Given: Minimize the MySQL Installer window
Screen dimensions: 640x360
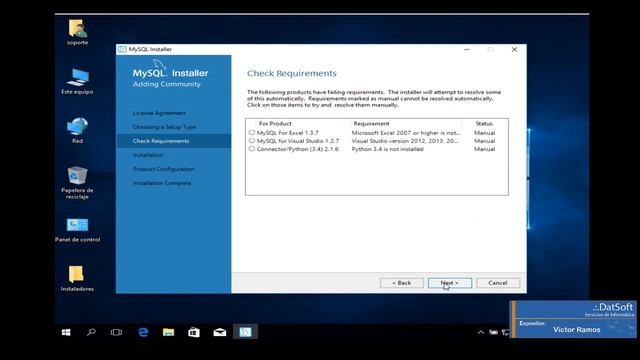Looking at the screenshot, I should coord(467,49).
